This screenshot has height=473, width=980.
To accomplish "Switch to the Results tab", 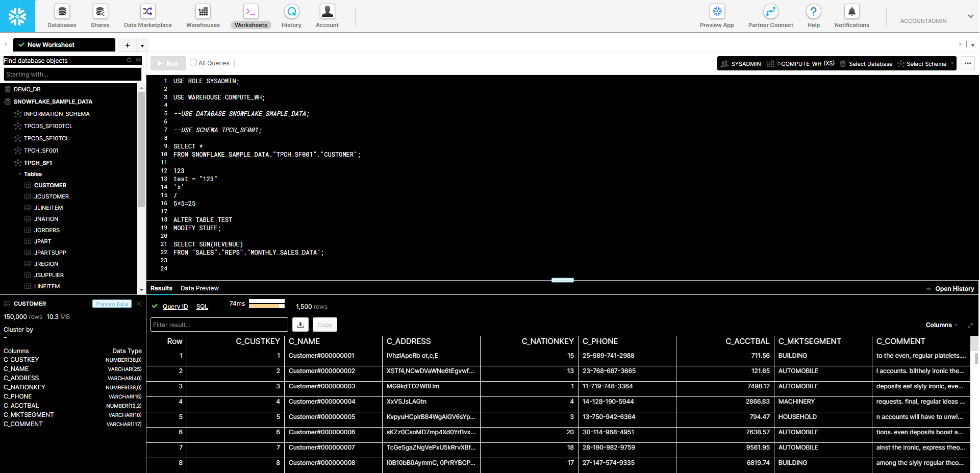I will (161, 288).
